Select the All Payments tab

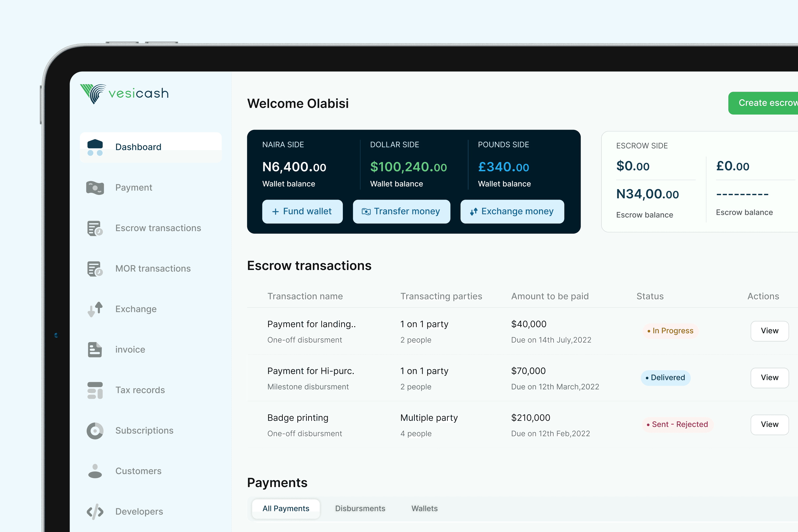pyautogui.click(x=285, y=508)
